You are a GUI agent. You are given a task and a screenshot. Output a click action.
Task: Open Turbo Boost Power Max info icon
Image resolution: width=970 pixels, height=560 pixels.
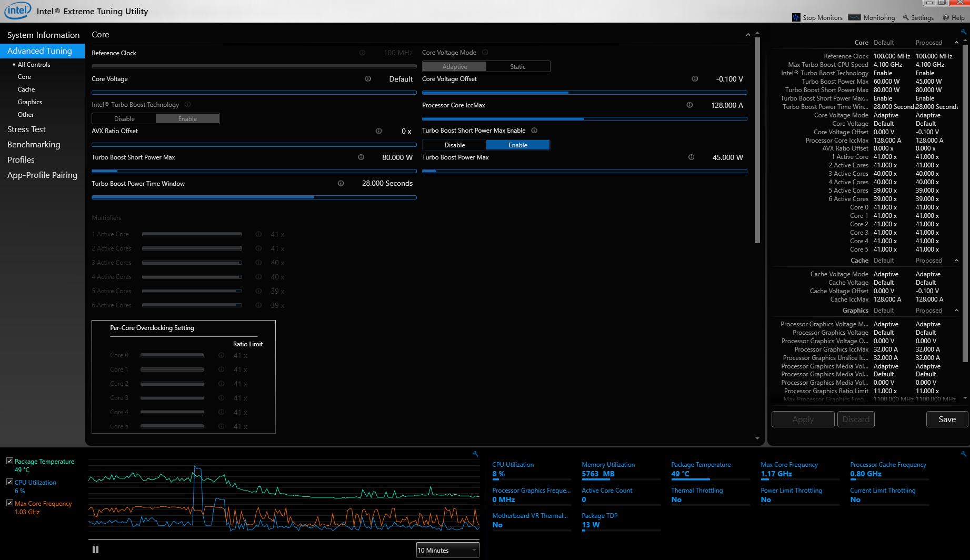pos(691,157)
